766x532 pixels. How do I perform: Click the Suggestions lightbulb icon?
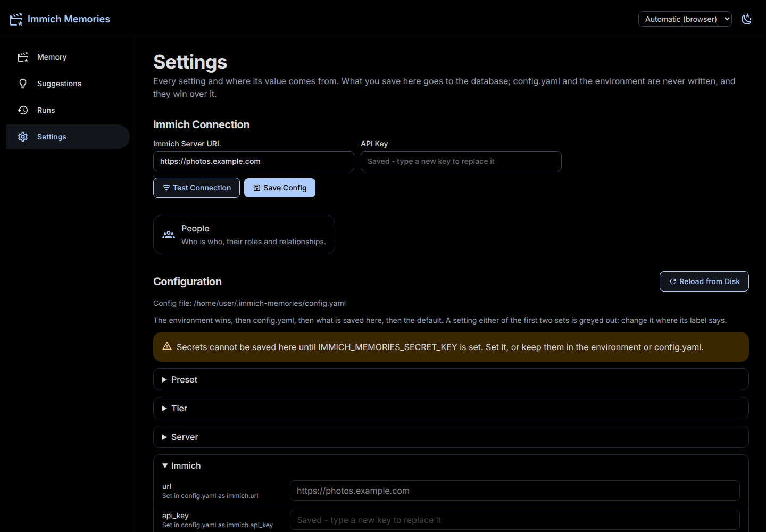(23, 84)
